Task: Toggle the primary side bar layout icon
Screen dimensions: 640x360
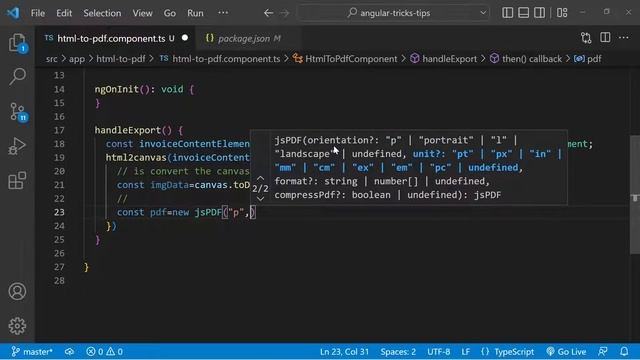Action: click(507, 13)
